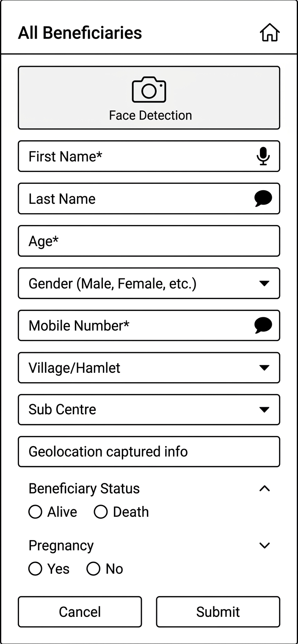Tap the camera icon for face detection
Viewport: 298px width, 644px height.
(149, 89)
